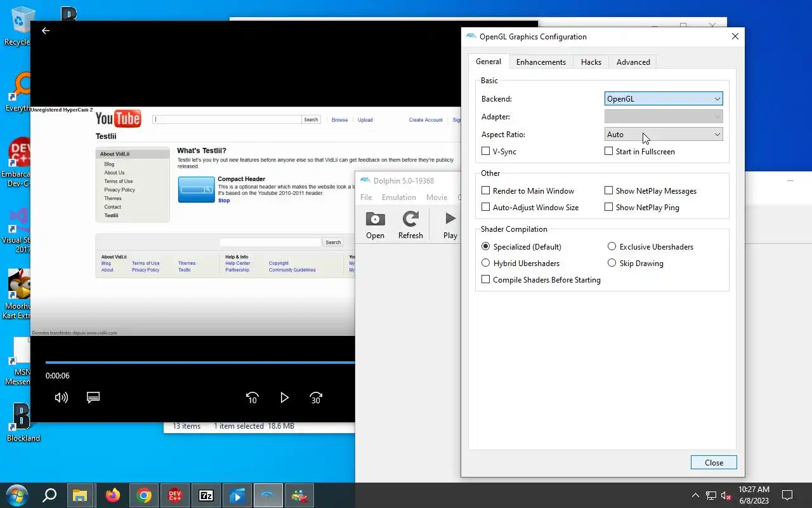Click the network tray icon

click(x=711, y=495)
